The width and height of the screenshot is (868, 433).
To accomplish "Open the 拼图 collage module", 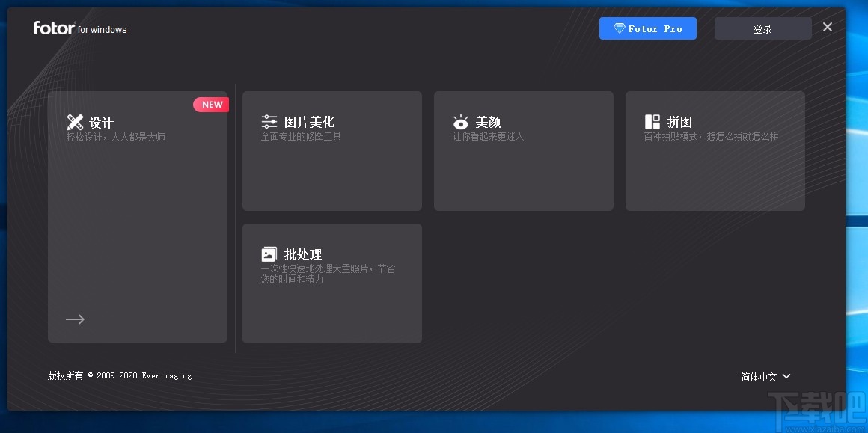I will click(x=715, y=150).
